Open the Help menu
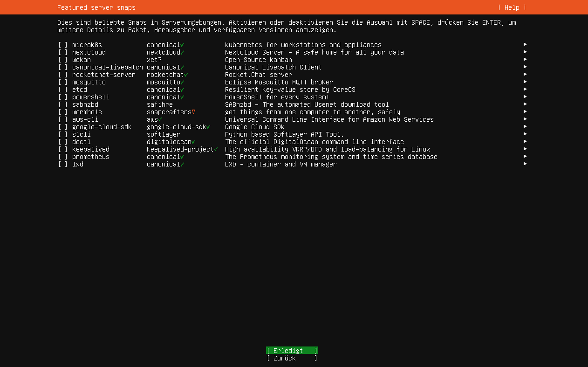 [513, 7]
